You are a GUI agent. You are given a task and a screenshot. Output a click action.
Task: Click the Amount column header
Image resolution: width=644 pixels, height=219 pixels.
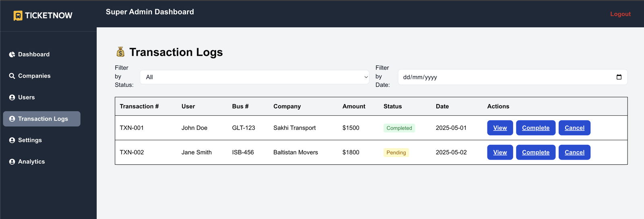click(354, 106)
